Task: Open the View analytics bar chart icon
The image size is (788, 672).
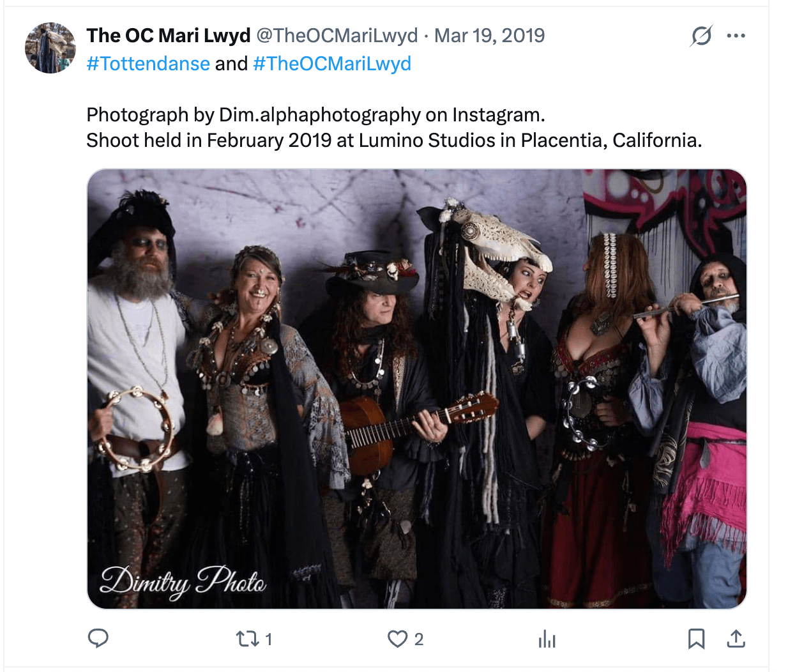Action: coord(547,638)
